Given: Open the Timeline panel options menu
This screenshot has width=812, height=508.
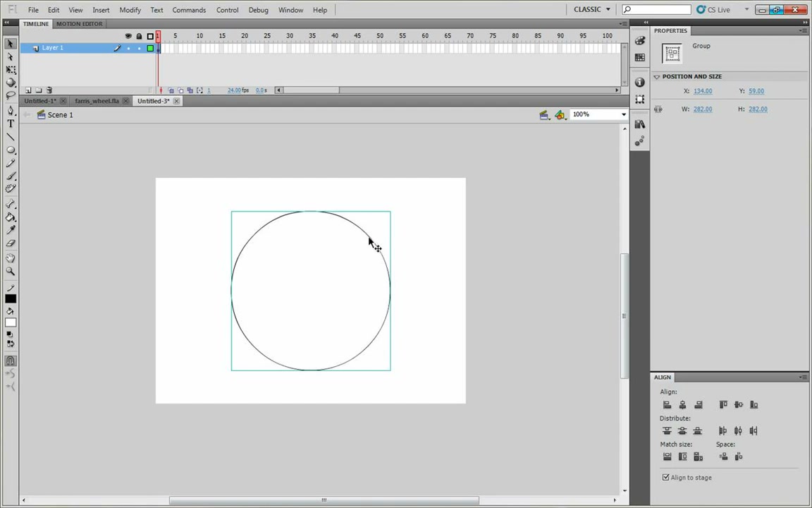Looking at the screenshot, I should 624,24.
